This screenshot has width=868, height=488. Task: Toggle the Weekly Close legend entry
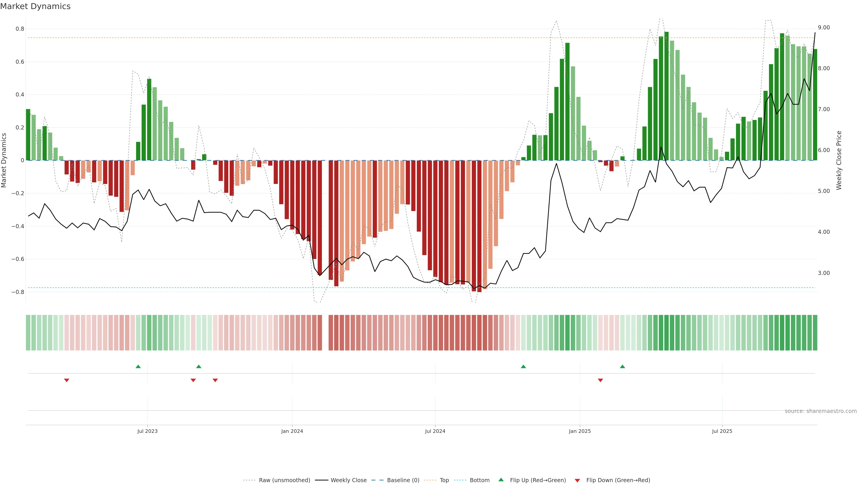coord(348,480)
